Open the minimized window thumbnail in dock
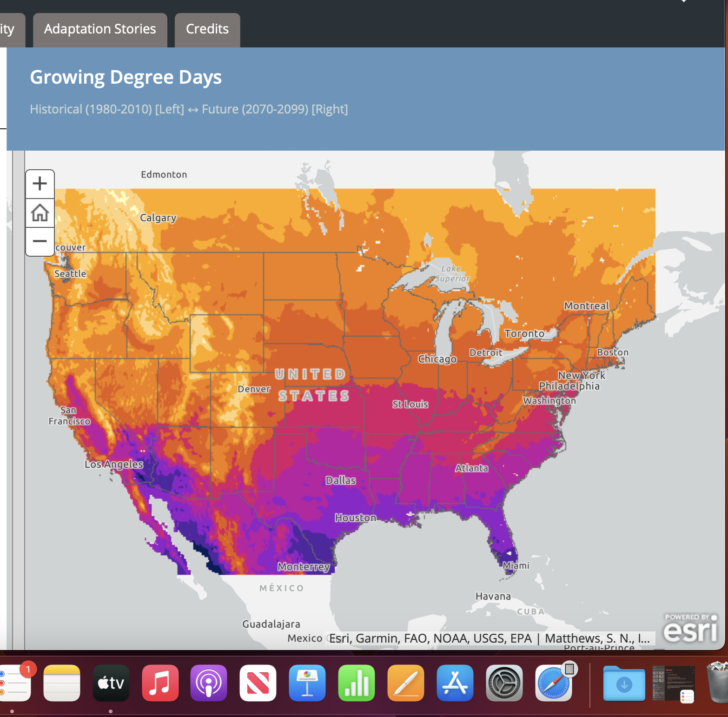 [673, 683]
